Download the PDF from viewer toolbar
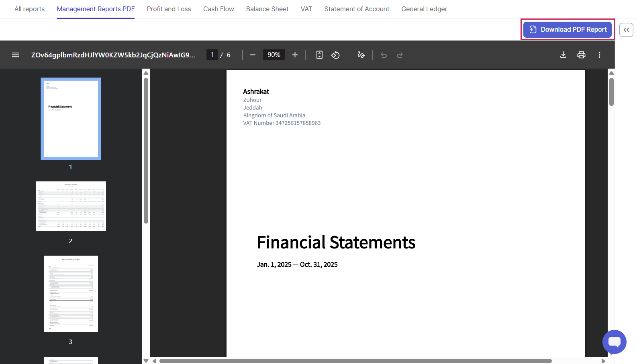 click(x=563, y=55)
